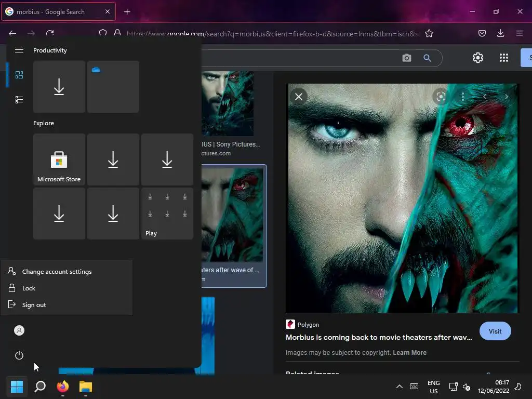532x399 pixels.
Task: Open the Firefox downloads panel
Action: coord(500,33)
